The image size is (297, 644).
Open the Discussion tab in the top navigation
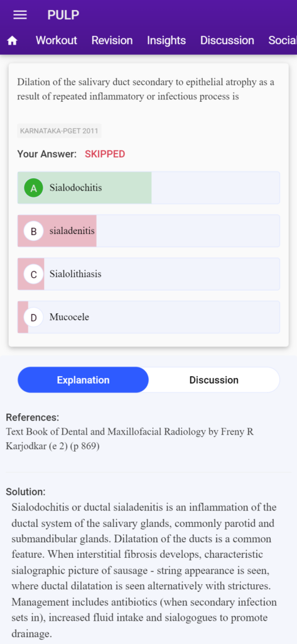pos(227,40)
